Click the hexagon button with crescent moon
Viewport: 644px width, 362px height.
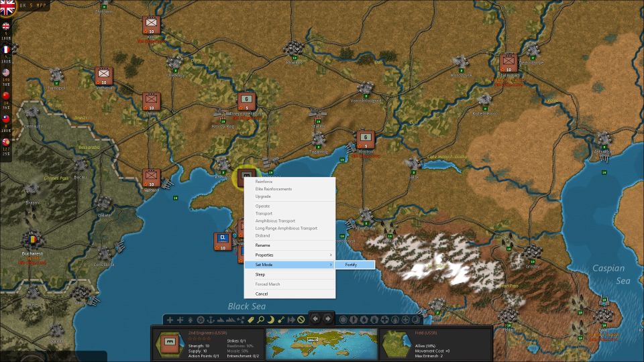(x=416, y=319)
